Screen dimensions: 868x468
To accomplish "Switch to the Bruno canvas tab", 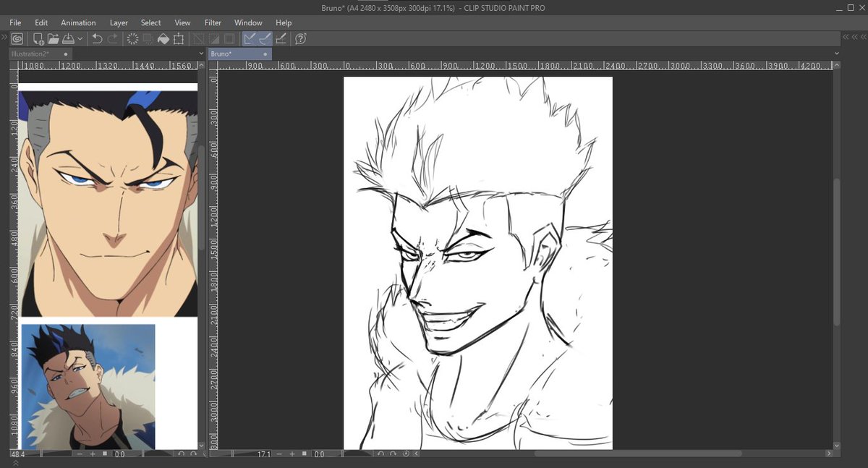I will 239,54.
